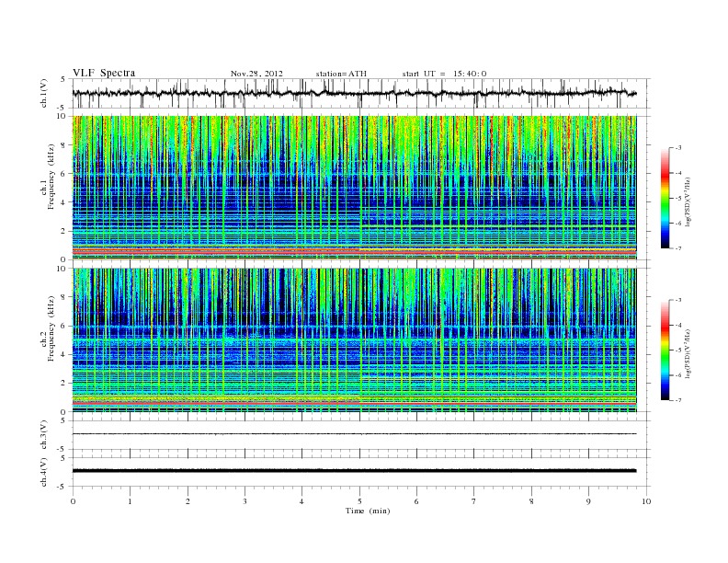Click the upper PSD color scale bar
This screenshot has height=563, width=728.
665,198
